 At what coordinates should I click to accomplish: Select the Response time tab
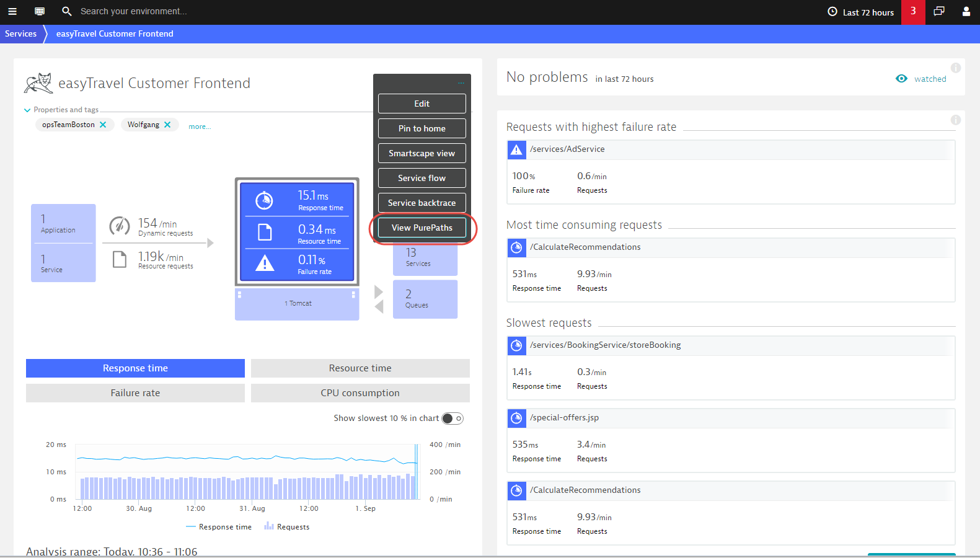point(135,368)
